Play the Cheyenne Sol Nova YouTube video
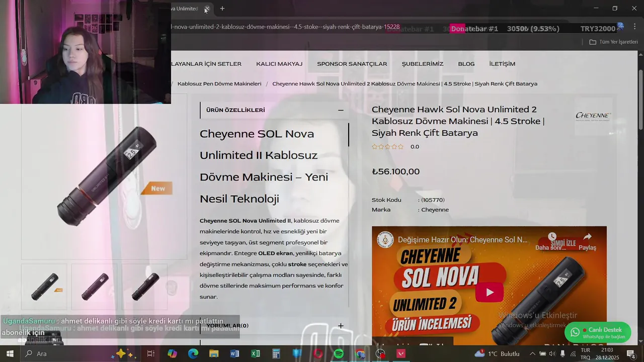Screen dimensions: 644x362 pos(489,292)
